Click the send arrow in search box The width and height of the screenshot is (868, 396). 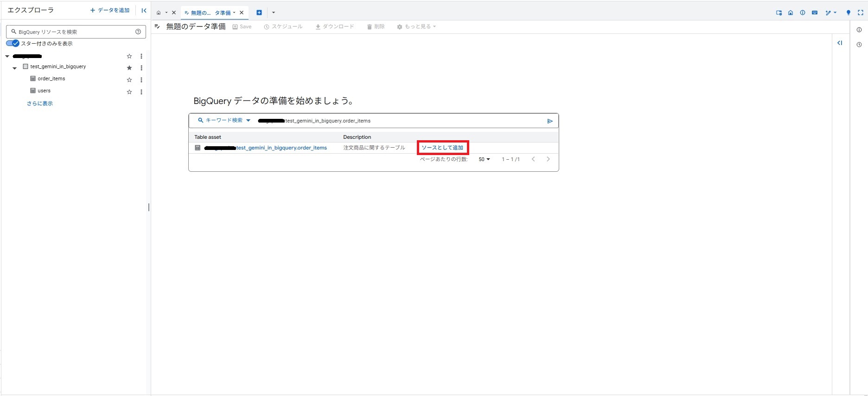click(550, 121)
